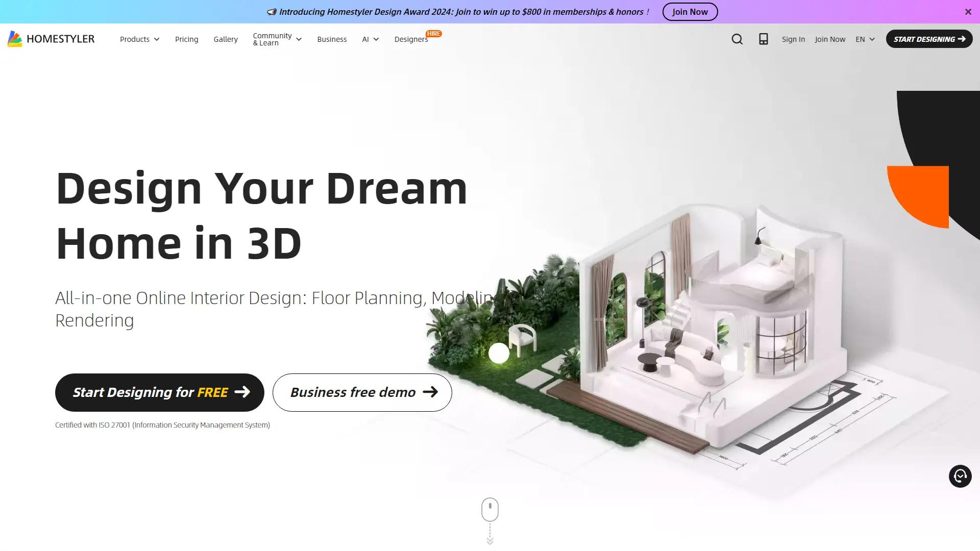This screenshot has width=980, height=551.
Task: Open the search icon in navbar
Action: point(737,39)
